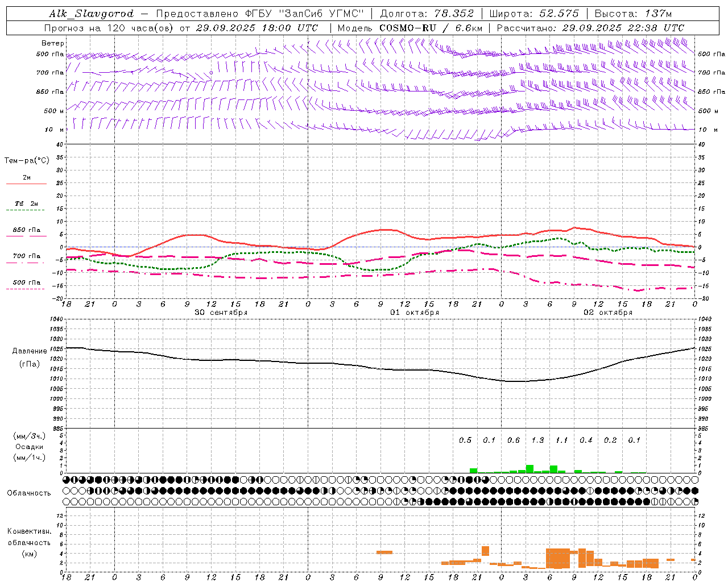Click the (мм/1ч.) label

30,458
